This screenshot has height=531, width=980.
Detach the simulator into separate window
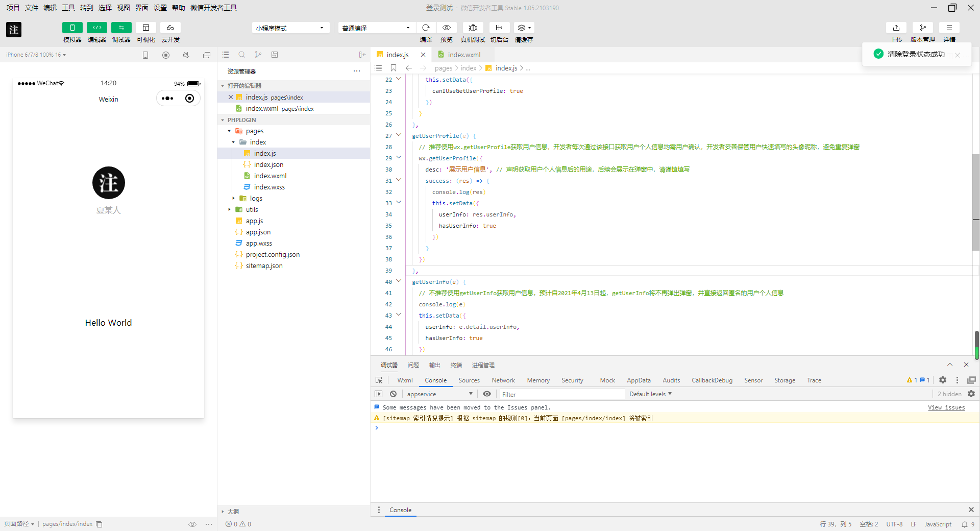(207, 55)
